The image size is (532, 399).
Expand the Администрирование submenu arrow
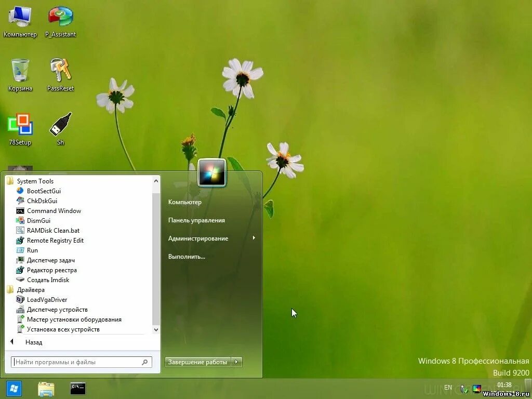[x=254, y=238]
